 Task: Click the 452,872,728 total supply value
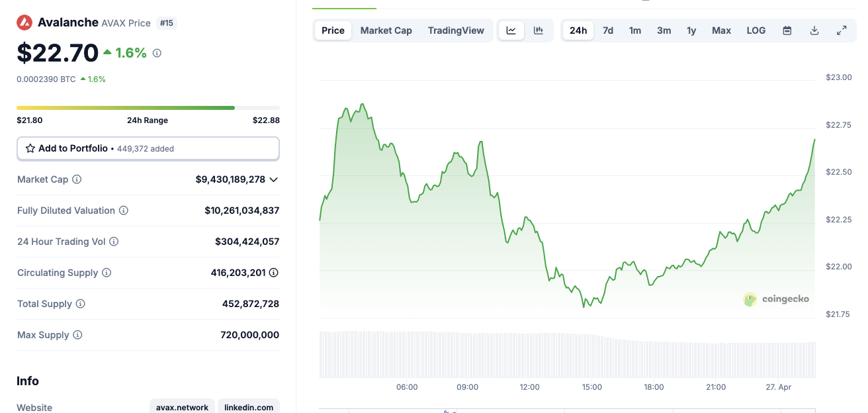pos(251,304)
